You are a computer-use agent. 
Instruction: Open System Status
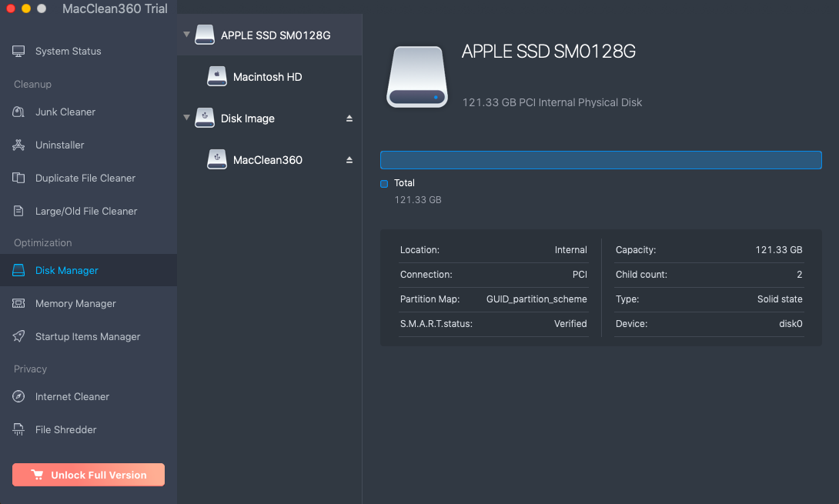tap(89, 52)
